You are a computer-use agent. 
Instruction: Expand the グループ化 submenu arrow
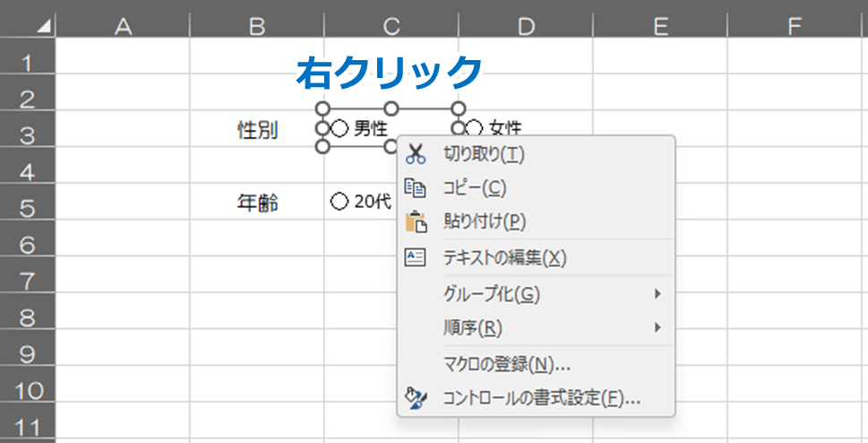[657, 293]
